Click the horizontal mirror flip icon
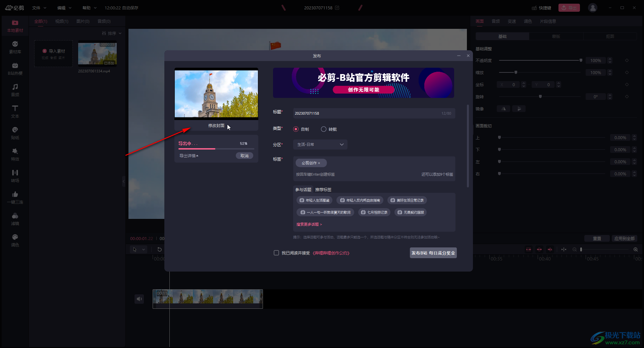This screenshot has height=348, width=644. click(x=503, y=109)
